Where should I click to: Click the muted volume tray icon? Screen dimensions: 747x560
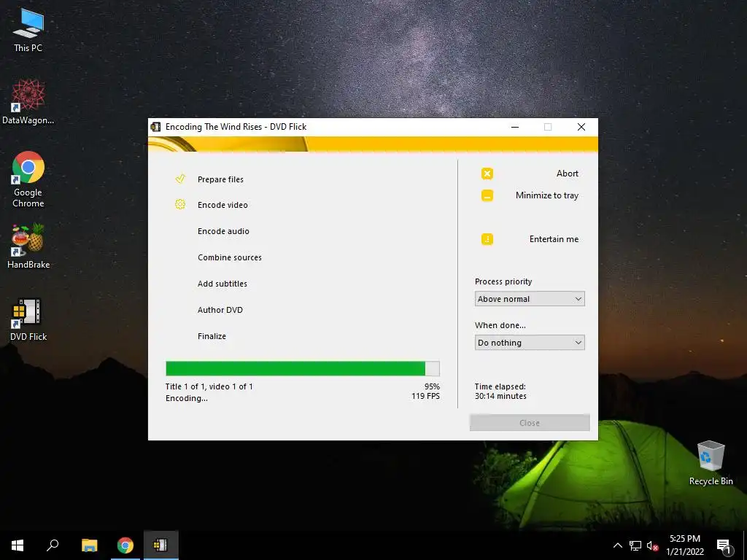652,545
